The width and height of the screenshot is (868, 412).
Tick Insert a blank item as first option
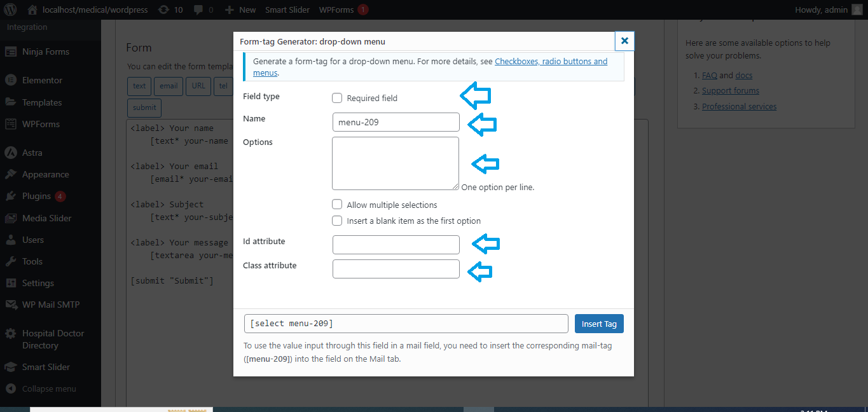point(337,221)
